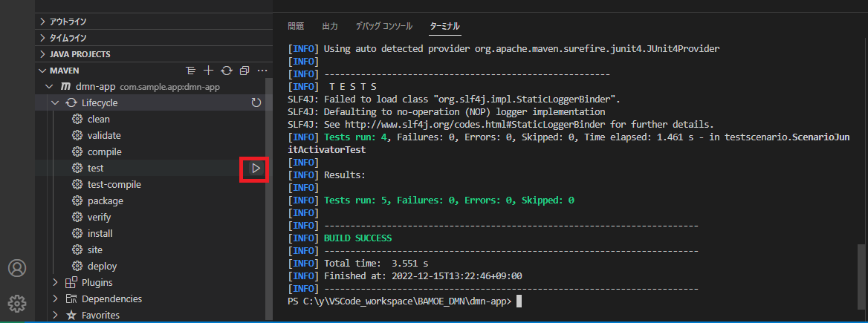Expand the Dependencies node chevron
The image size is (868, 323).
click(55, 298)
